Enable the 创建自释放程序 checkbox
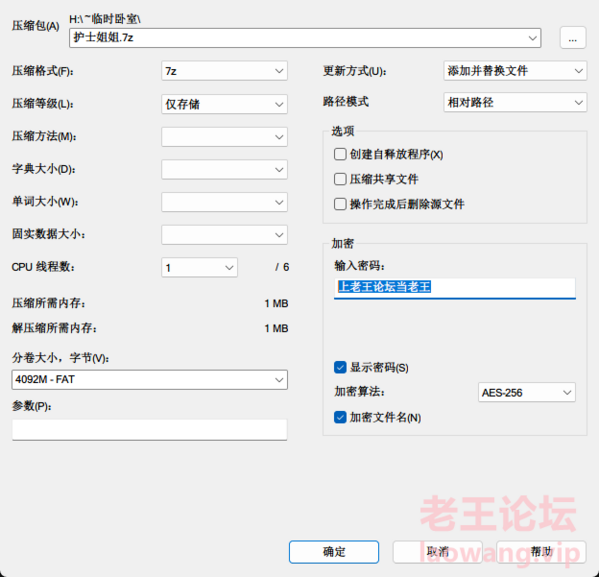 (x=340, y=154)
